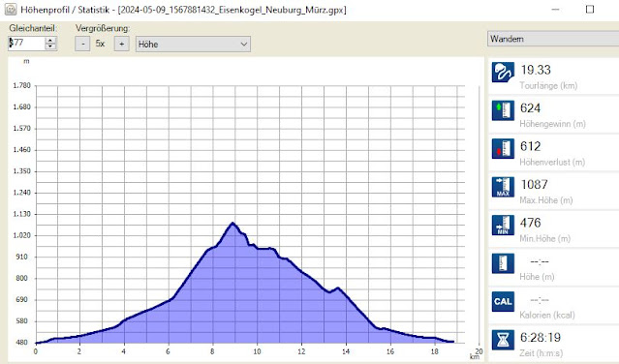This screenshot has height=364, width=619.
Task: Increase Gleichanteil value with up arrow
Action: pos(50,41)
